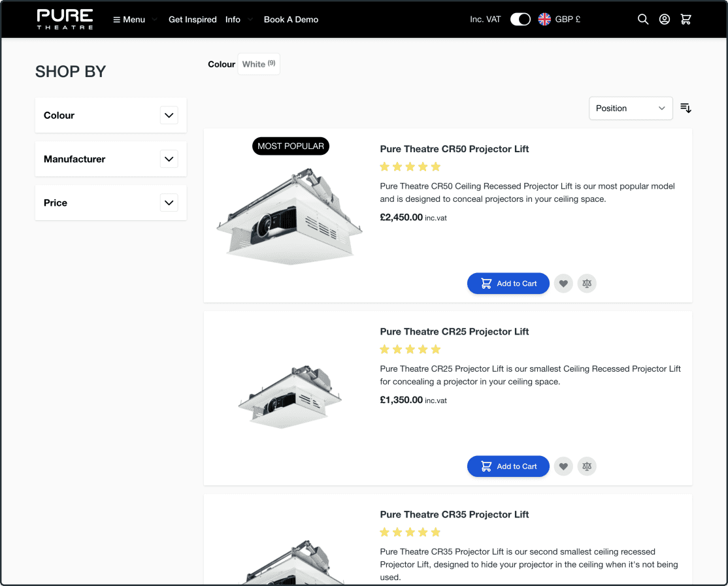Add CR25 to wishlist with heart icon
This screenshot has height=586, width=728.
pos(563,466)
